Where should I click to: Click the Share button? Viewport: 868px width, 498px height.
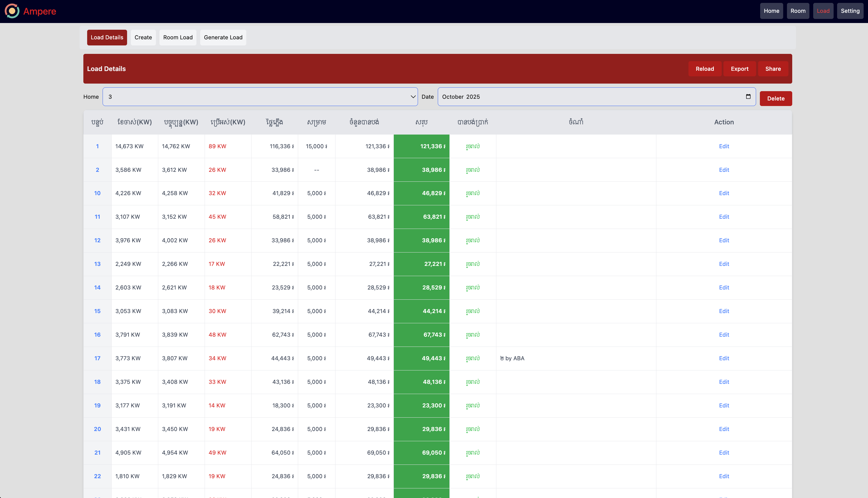(773, 69)
